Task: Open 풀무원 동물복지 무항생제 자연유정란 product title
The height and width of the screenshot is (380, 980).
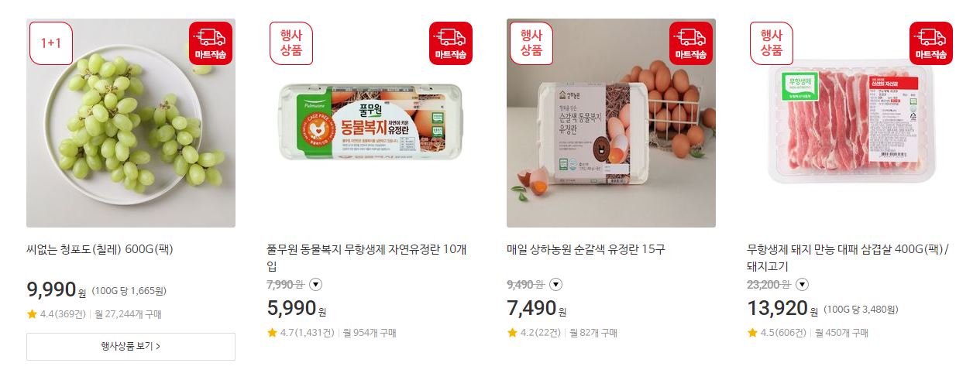Action: [x=366, y=257]
